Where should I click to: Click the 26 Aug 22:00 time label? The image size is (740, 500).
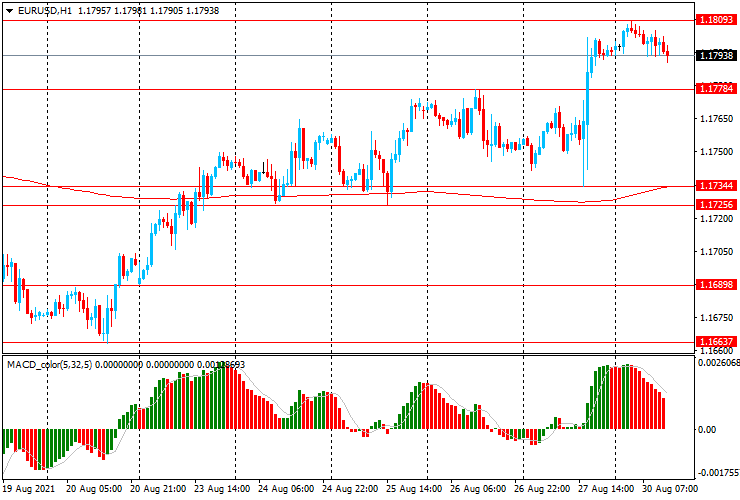point(542,489)
